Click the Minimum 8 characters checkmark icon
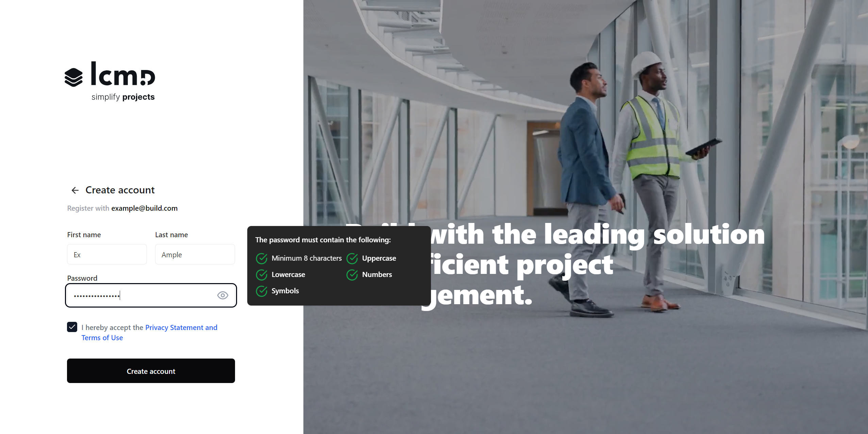Screen dimensions: 868x434 pyautogui.click(x=262, y=259)
